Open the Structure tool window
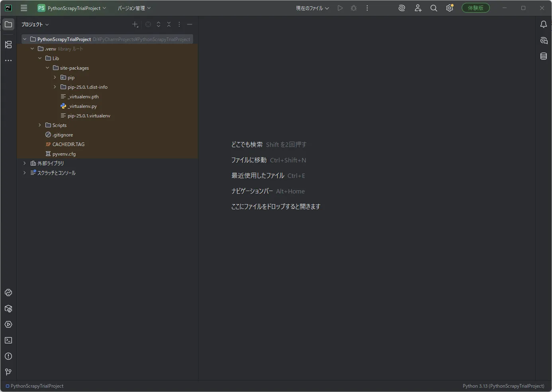552x392 pixels. 8,45
